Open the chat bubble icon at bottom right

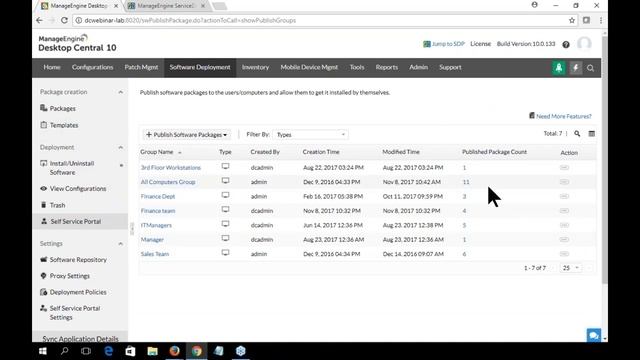(593, 336)
